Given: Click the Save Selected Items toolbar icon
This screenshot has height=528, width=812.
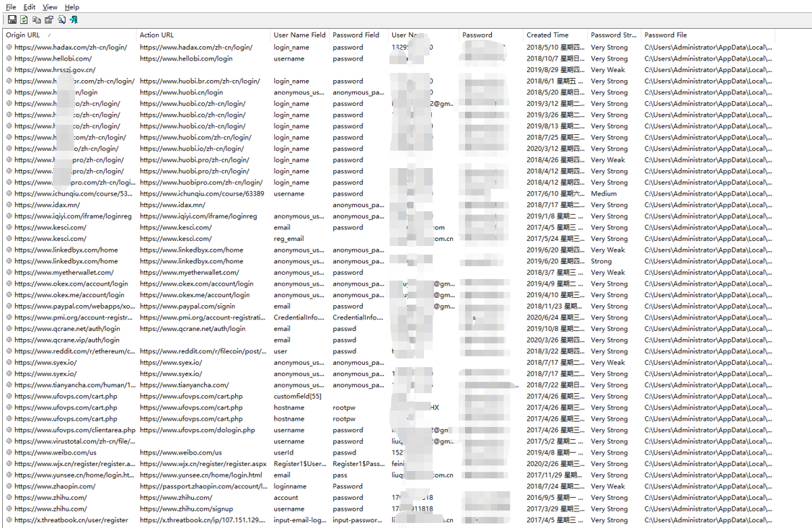Looking at the screenshot, I should click(12, 19).
